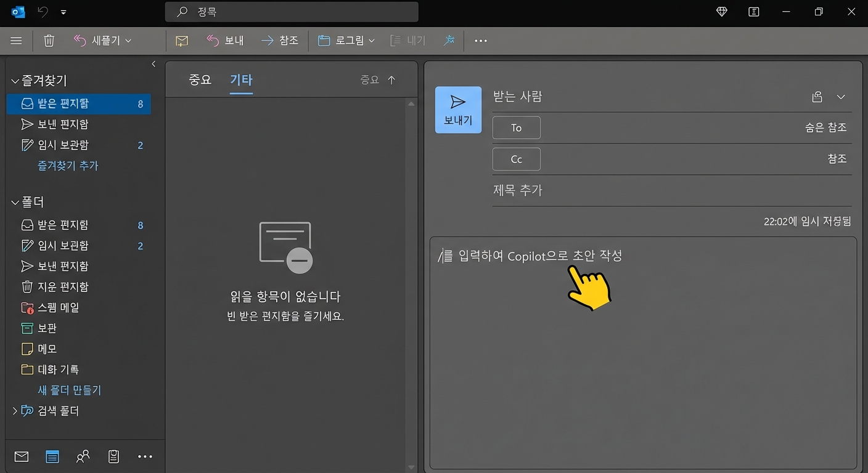Click the blue sparkle pin toolbar icon
This screenshot has height=473, width=868.
449,41
